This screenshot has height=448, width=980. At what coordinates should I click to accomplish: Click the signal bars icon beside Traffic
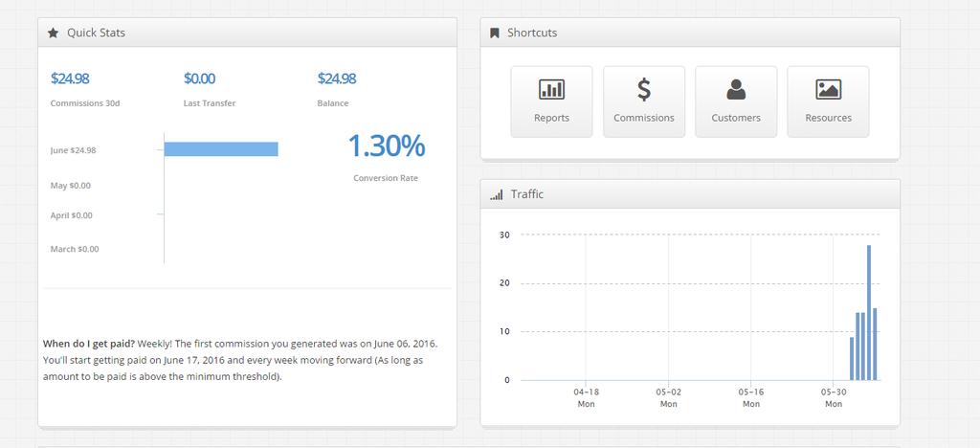pos(497,195)
